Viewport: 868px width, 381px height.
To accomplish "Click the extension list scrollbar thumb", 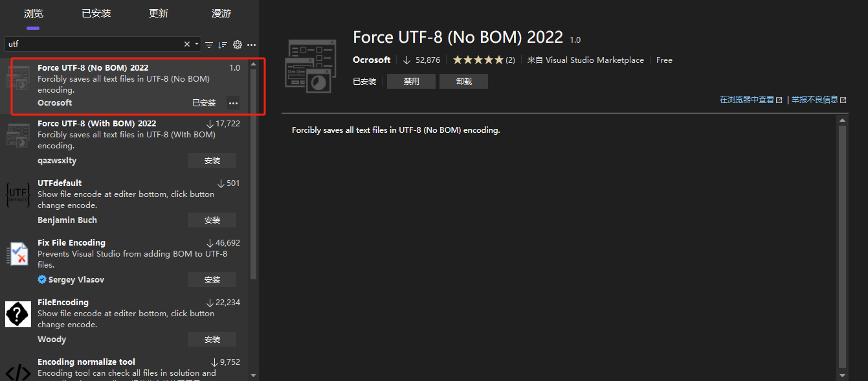I will [253, 174].
